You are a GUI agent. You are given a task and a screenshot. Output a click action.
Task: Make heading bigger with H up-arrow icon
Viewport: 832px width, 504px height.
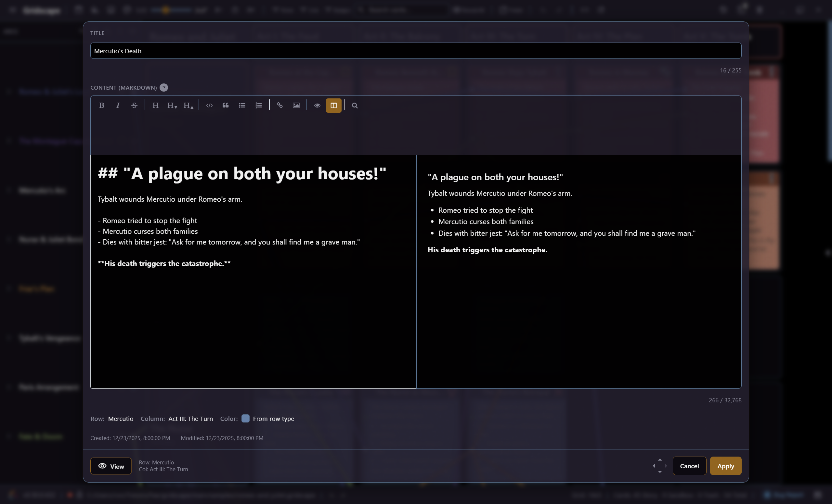click(x=188, y=106)
